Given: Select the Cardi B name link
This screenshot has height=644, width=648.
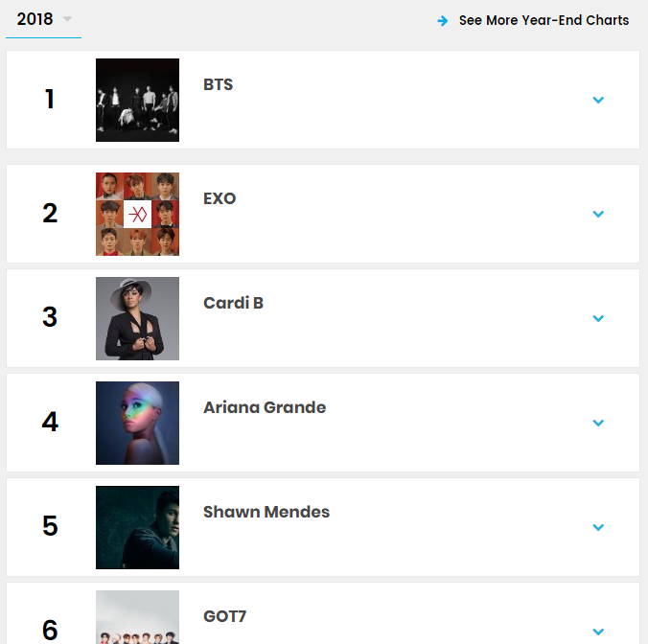Looking at the screenshot, I should point(233,303).
